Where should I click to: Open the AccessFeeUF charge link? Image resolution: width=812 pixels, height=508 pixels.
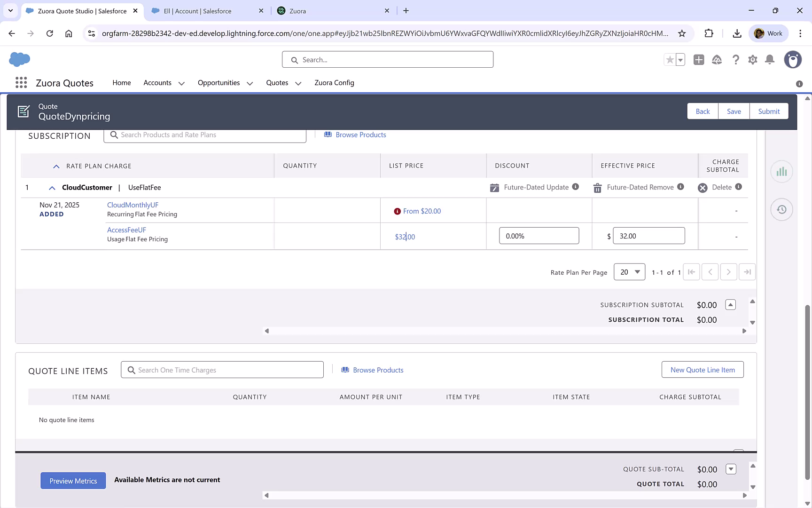(x=126, y=230)
